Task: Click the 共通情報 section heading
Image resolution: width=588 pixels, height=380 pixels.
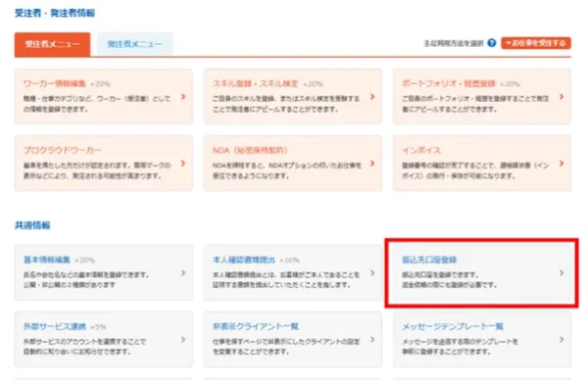Action: [32, 225]
